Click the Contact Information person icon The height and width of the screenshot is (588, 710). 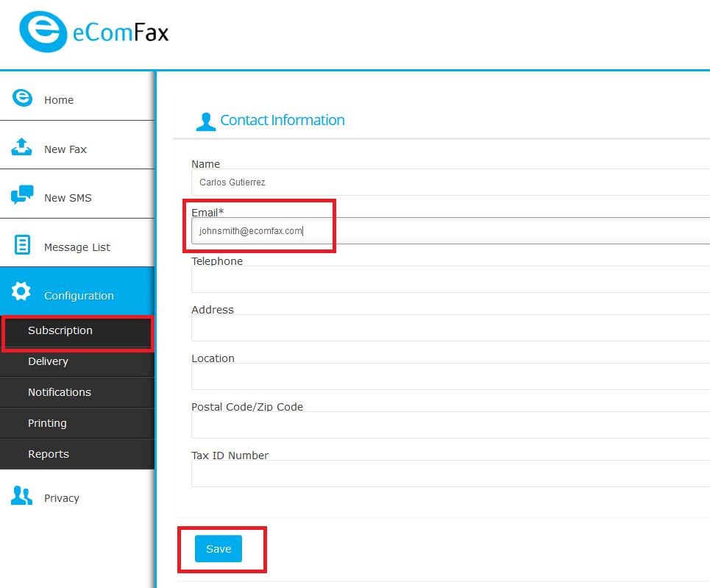206,122
